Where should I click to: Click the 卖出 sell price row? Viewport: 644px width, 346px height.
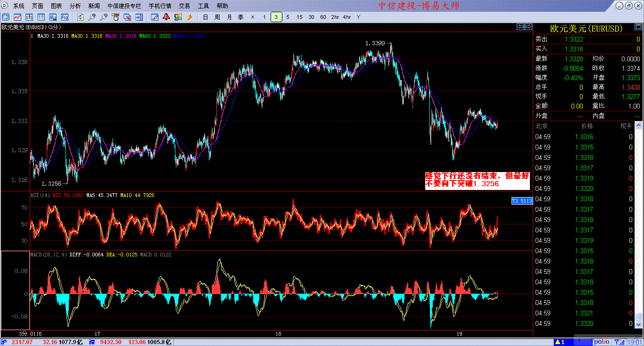(x=588, y=39)
